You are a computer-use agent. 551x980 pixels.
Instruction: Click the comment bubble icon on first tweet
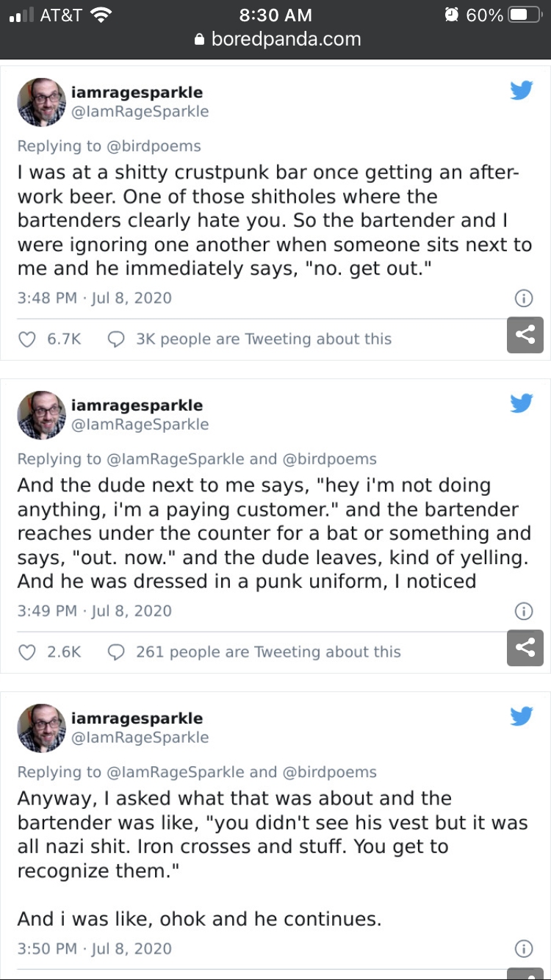pyautogui.click(x=115, y=339)
